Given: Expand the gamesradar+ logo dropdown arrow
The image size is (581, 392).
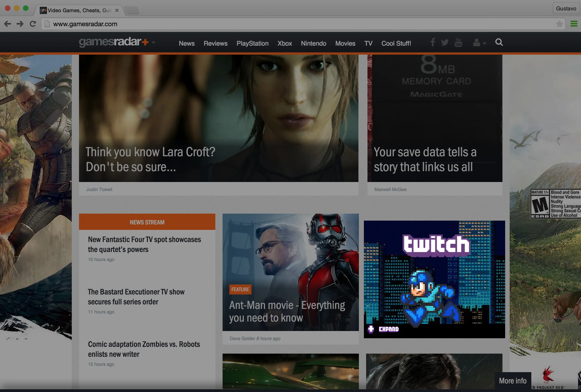Looking at the screenshot, I should (x=153, y=43).
